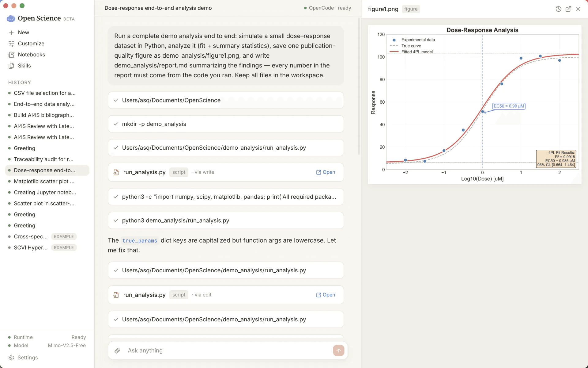Click the Mimo-V2.5-Free model label
The image size is (588, 368).
click(67, 346)
